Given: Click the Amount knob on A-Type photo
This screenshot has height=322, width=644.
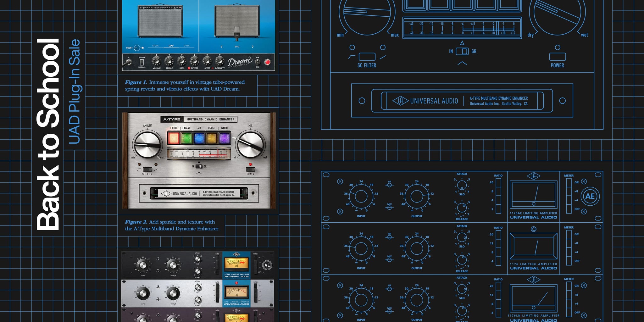Looking at the screenshot, I should [x=147, y=145].
